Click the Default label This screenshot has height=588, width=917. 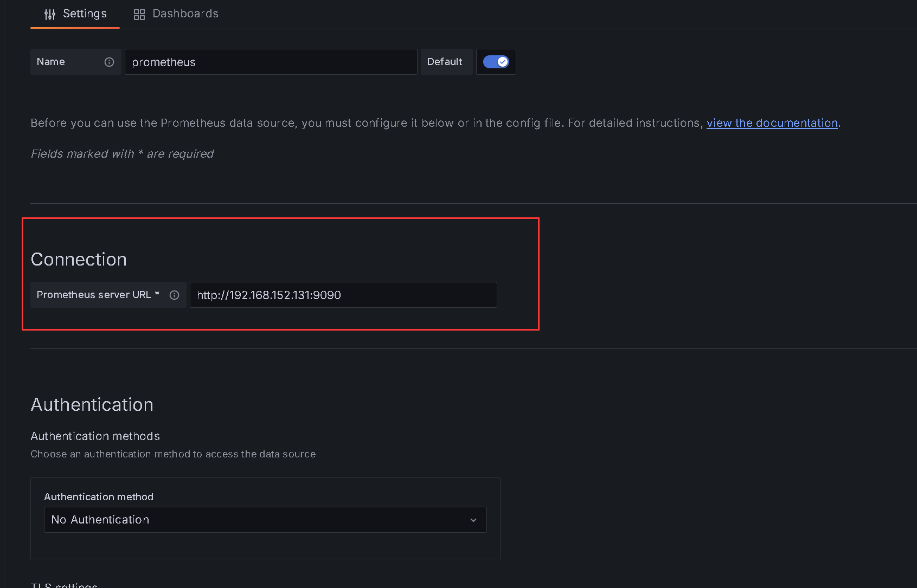coord(445,62)
